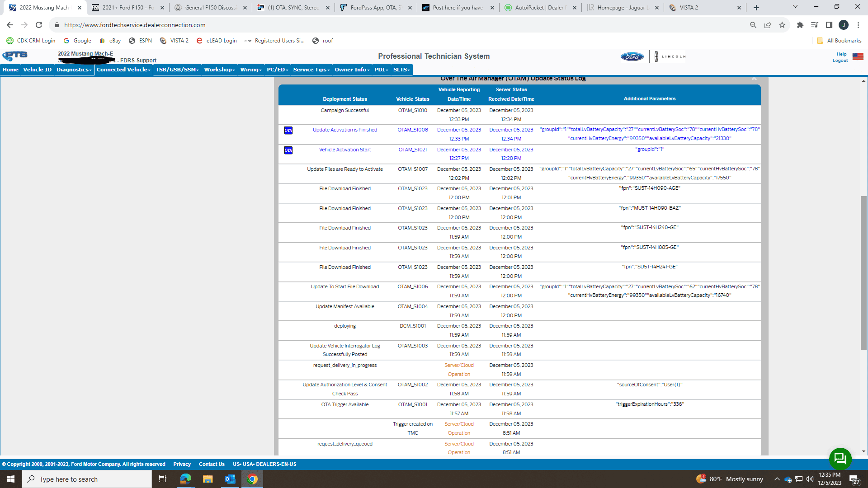Open Chrome zoom search icon in address bar
This screenshot has width=868, height=488.
(753, 25)
